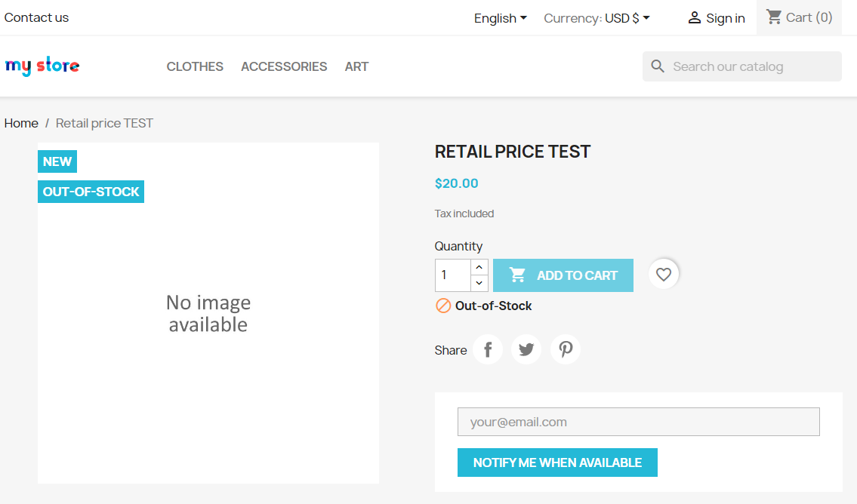Click the Facebook share icon
Image resolution: width=857 pixels, height=504 pixels.
[488, 349]
